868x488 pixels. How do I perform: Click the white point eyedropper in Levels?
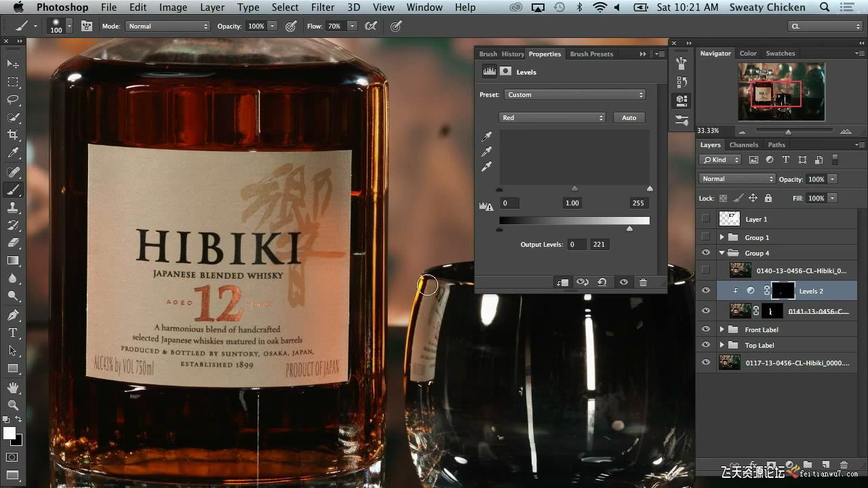tap(486, 167)
